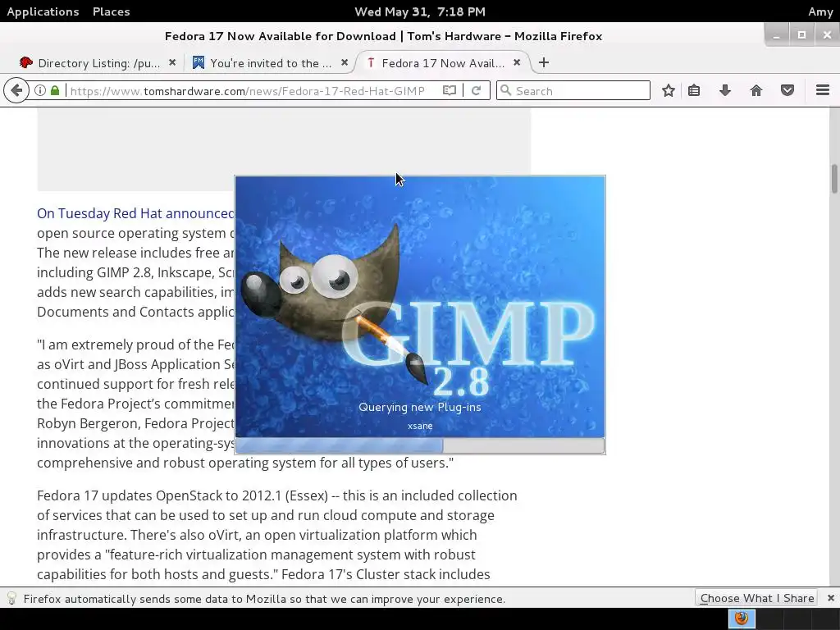Close the Fedora 17 Now Available tab

tap(517, 62)
